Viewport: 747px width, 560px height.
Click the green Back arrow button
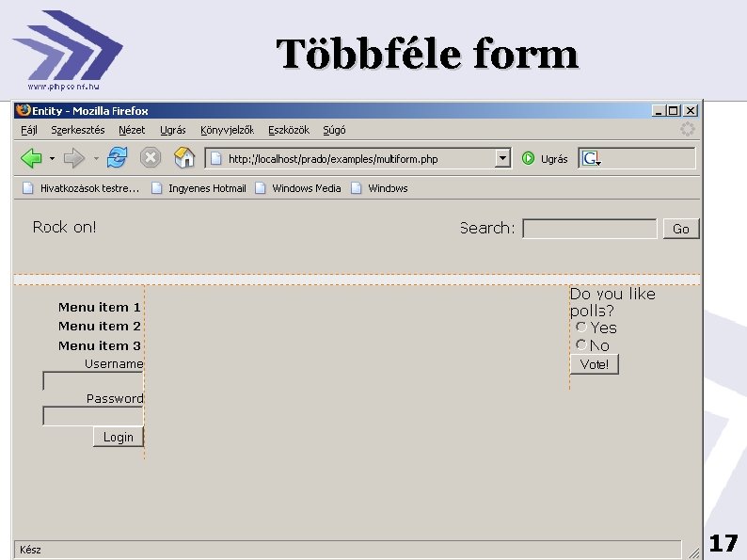pyautogui.click(x=31, y=158)
